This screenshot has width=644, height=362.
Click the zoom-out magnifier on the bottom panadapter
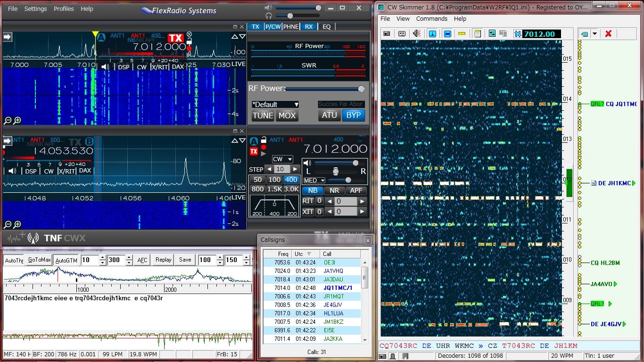(x=8, y=225)
